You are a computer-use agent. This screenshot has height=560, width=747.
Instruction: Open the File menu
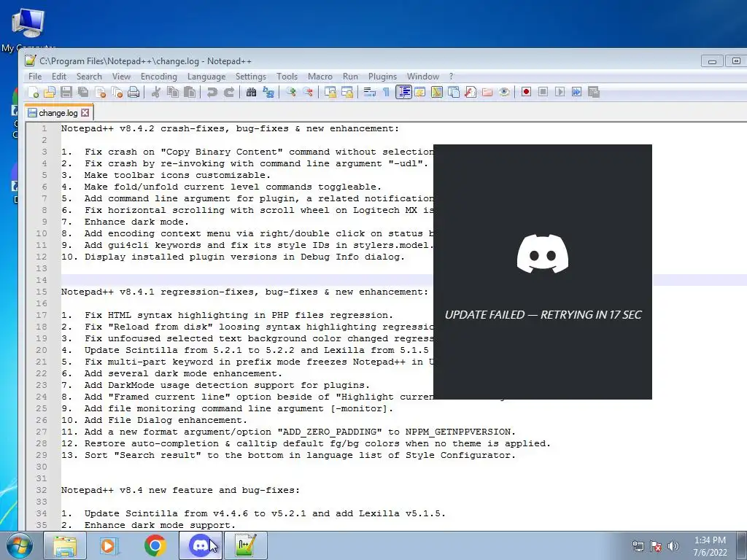point(35,77)
